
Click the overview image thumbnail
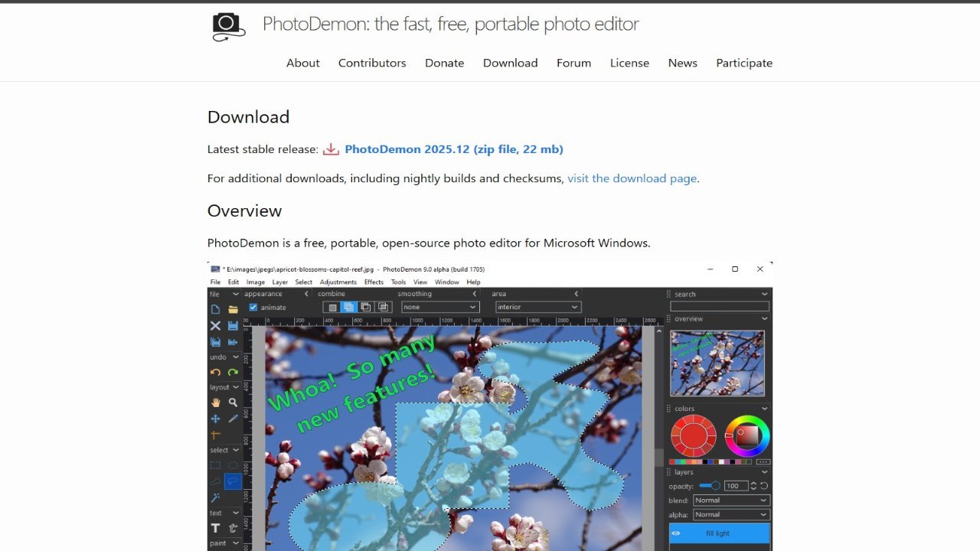pos(717,363)
